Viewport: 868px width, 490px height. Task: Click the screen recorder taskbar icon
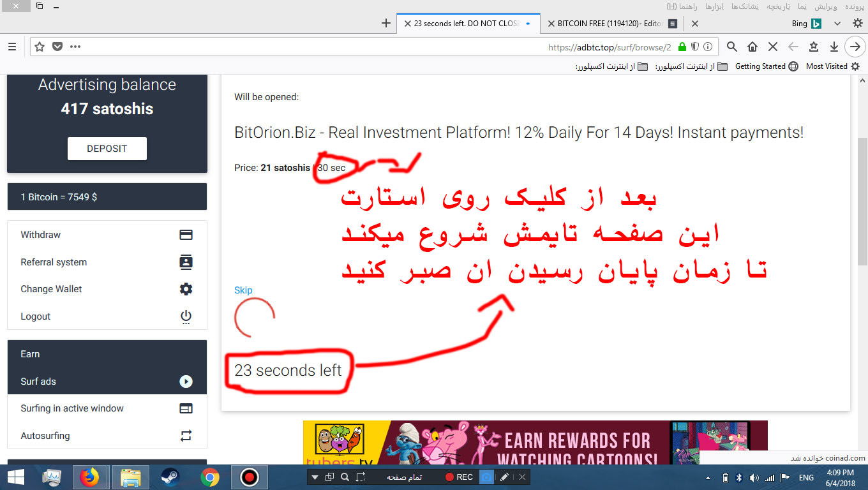click(x=249, y=477)
